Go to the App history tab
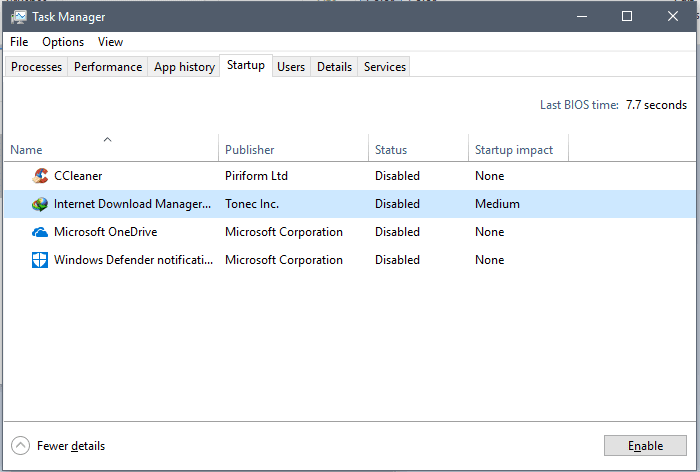 [x=184, y=67]
